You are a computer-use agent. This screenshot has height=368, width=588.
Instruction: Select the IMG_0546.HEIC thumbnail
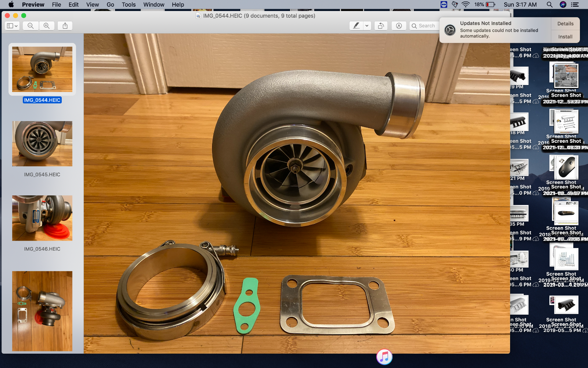pyautogui.click(x=42, y=218)
